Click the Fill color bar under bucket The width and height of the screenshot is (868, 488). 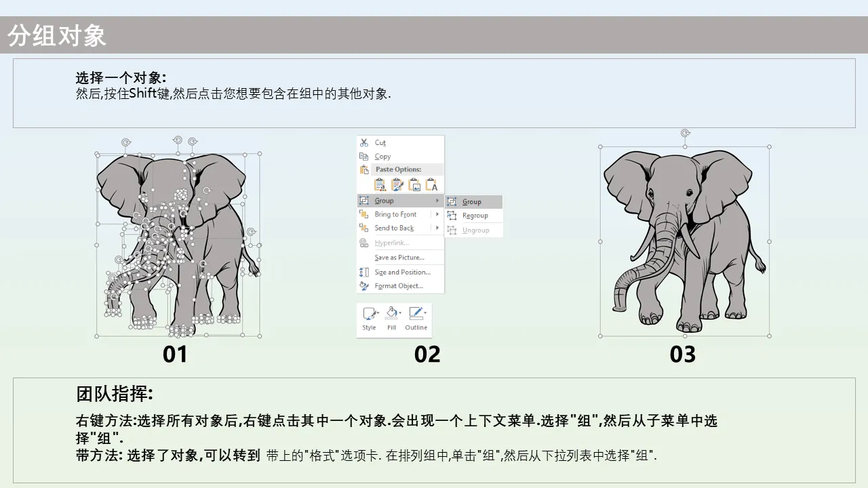point(391,319)
